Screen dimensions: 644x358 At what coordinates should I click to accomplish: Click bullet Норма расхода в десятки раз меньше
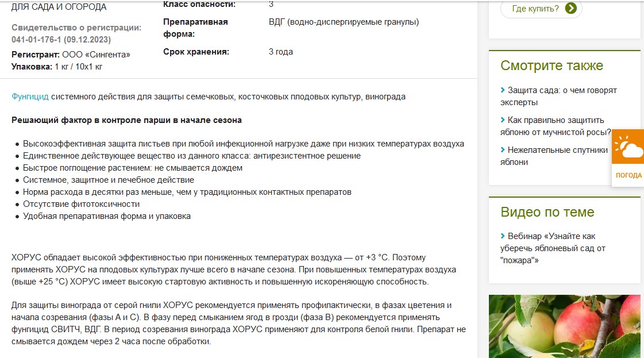187,192
